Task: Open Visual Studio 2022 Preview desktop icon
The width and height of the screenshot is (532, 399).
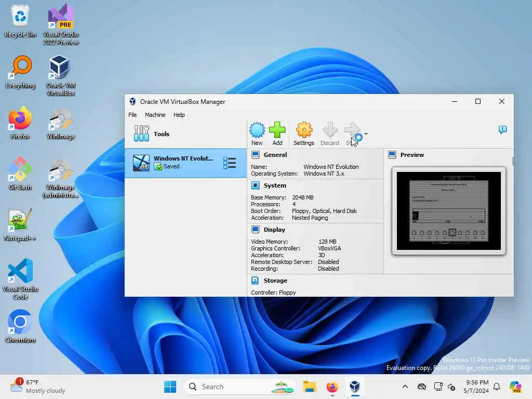Action: click(x=61, y=24)
